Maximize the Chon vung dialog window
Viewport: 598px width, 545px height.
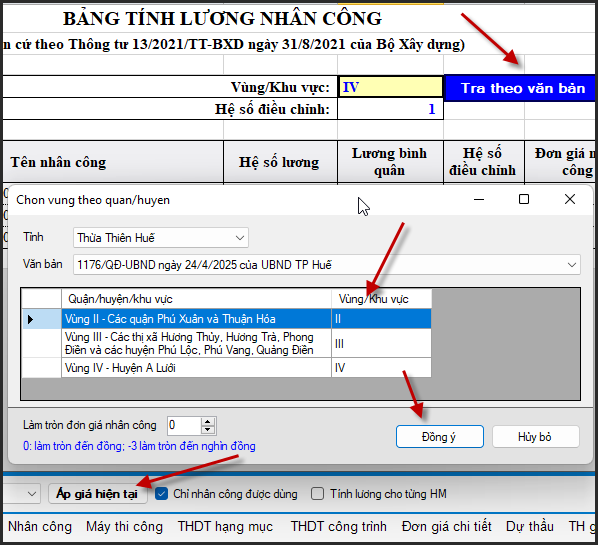click(524, 199)
